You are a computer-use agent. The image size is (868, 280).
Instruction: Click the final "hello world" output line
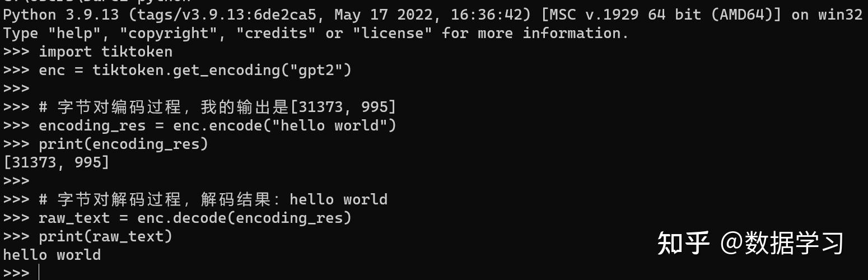(52, 255)
